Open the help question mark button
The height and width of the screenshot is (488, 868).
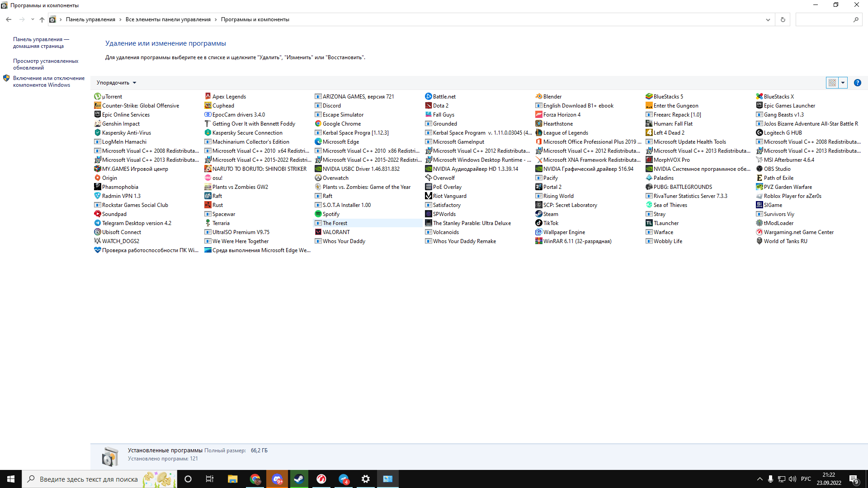(857, 83)
